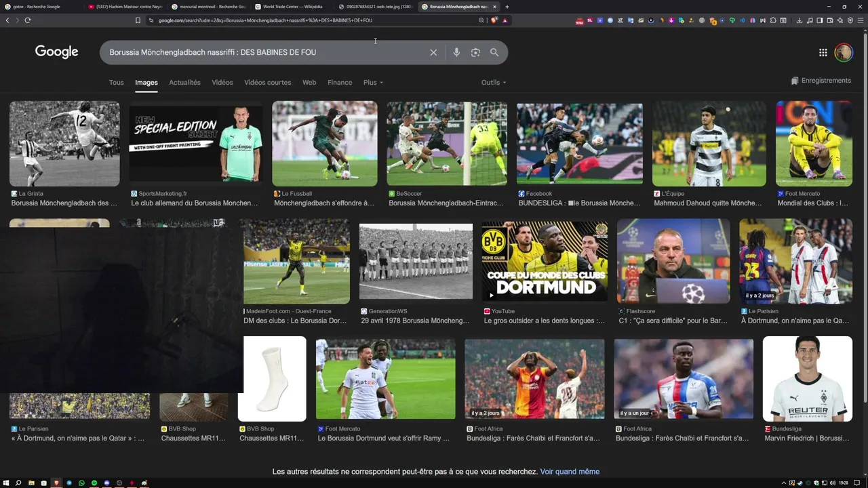This screenshot has height=488, width=868.
Task: Open the L'Équipe Mahmoud Dahoud result
Action: tap(709, 199)
